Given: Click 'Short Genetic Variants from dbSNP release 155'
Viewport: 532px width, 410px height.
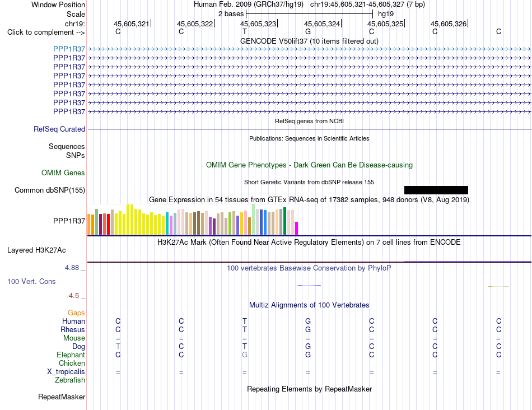Looking at the screenshot, I should [309, 182].
